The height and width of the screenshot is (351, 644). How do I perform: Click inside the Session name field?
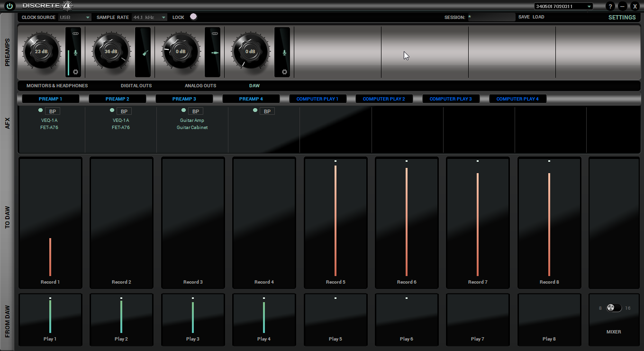pos(491,17)
